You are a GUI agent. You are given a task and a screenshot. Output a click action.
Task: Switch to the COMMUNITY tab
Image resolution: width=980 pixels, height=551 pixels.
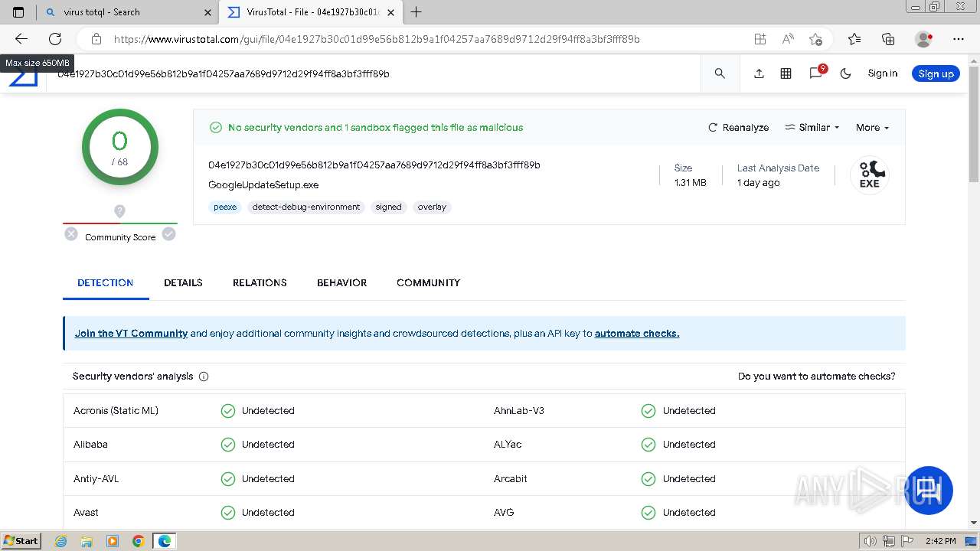[x=428, y=282]
